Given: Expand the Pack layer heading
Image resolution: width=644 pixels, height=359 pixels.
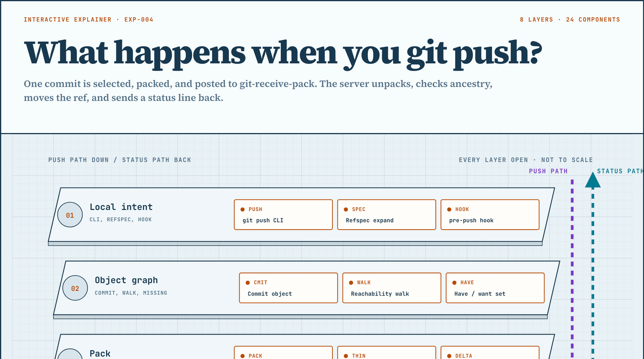Looking at the screenshot, I should coord(100,354).
